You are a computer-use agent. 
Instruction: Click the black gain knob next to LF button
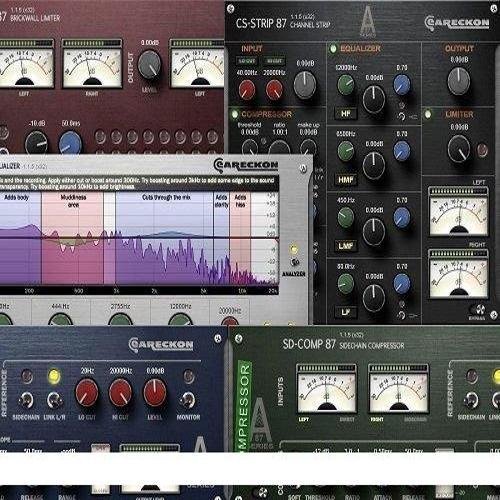coord(374,298)
